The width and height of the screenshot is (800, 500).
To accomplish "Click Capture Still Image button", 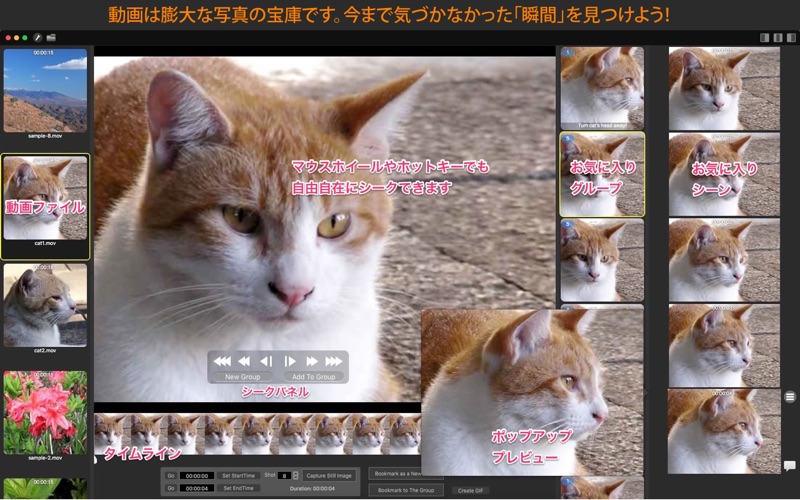I will click(329, 476).
